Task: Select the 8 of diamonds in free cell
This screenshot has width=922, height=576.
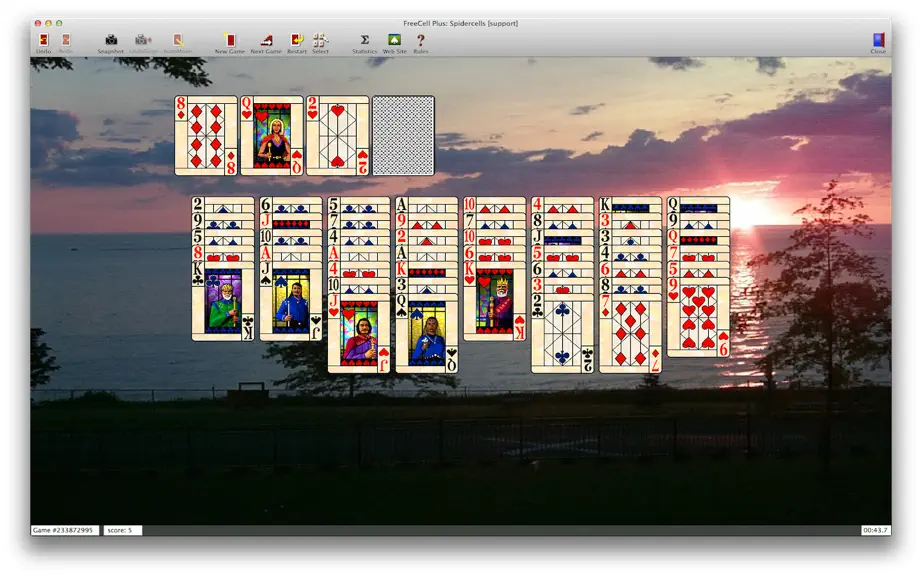Action: click(206, 136)
